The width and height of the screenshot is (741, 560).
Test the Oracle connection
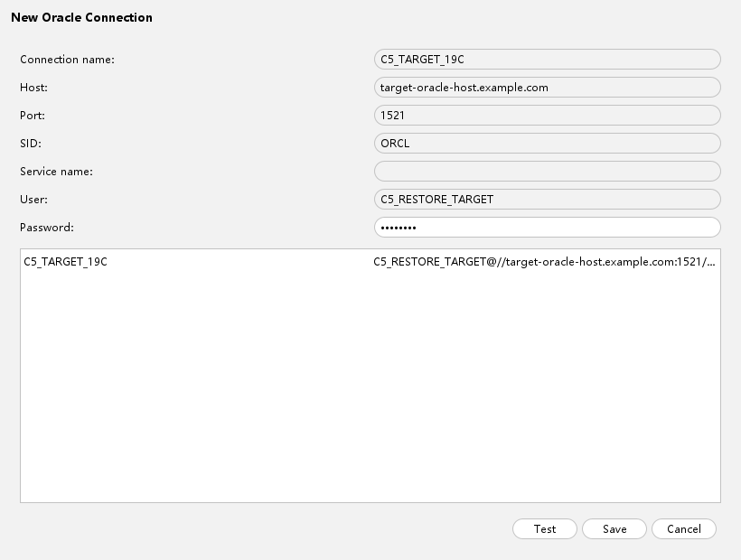click(544, 528)
